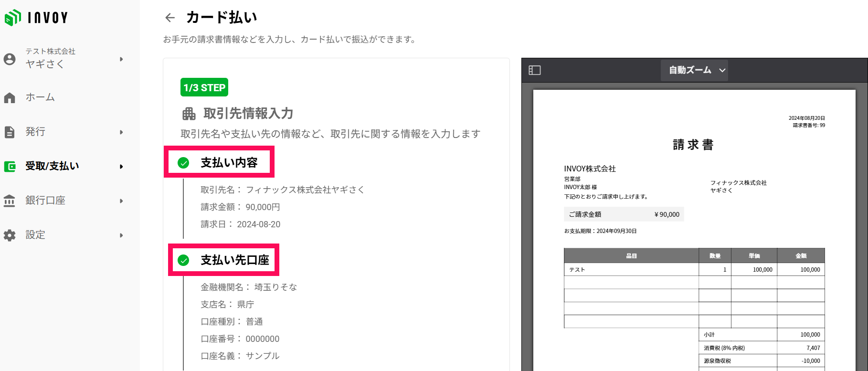The width and height of the screenshot is (868, 371).
Task: Toggle the PDF viewer sidebar icon
Action: click(535, 70)
